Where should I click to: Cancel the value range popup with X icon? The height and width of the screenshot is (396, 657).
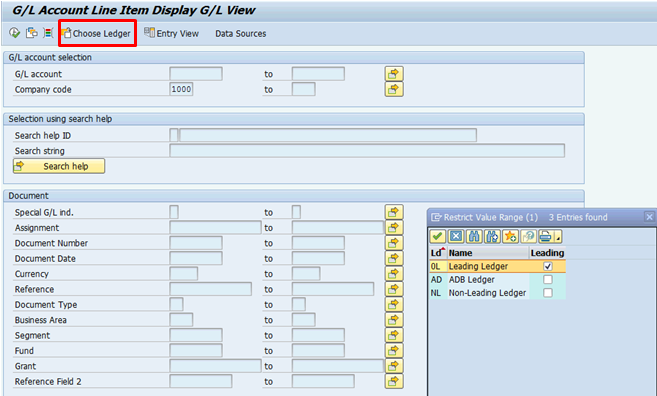click(456, 236)
